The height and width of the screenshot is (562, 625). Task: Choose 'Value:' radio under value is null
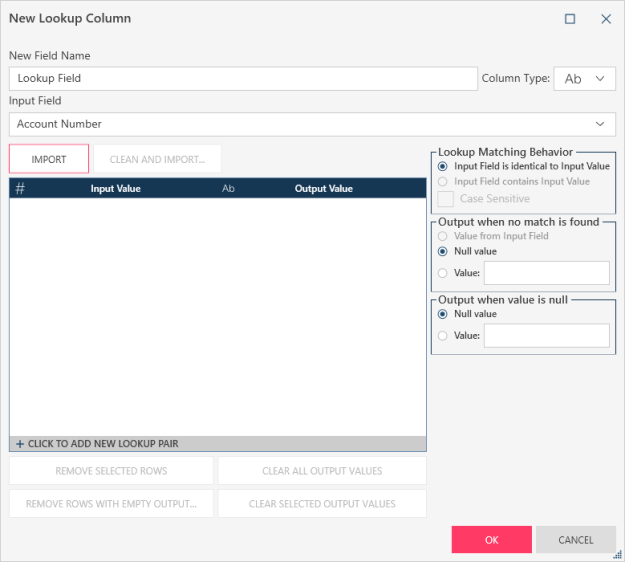[442, 336]
